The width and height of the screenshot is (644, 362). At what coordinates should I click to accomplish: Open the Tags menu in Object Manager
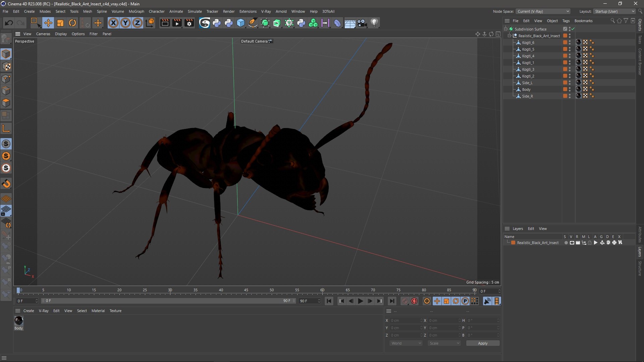click(566, 21)
